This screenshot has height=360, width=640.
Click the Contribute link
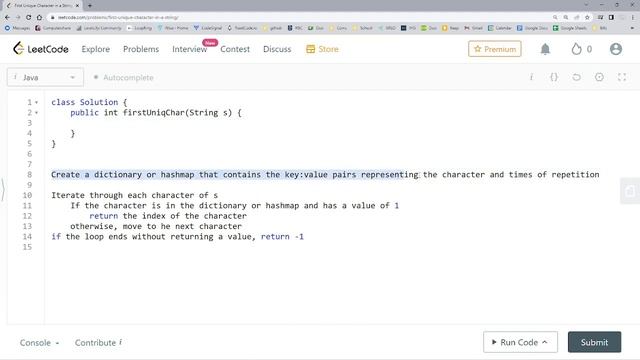pos(98,342)
